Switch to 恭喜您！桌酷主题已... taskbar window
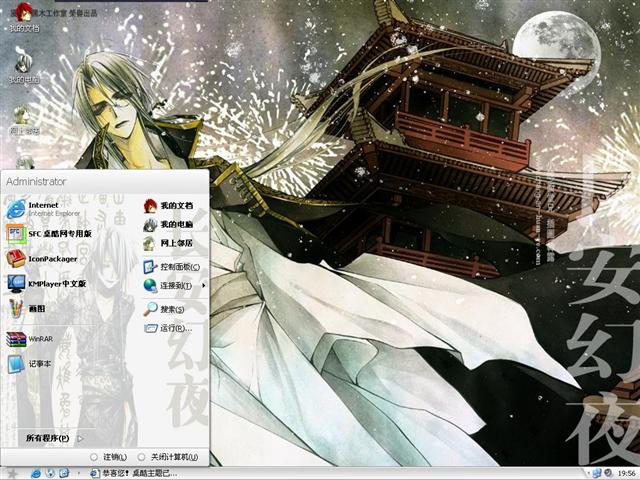The width and height of the screenshot is (640, 480). click(134, 473)
